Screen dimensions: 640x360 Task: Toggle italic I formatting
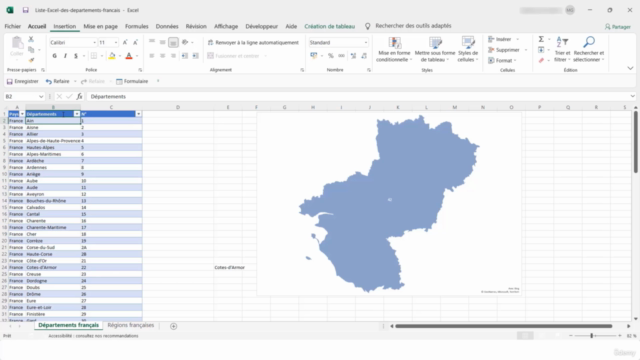[65, 56]
